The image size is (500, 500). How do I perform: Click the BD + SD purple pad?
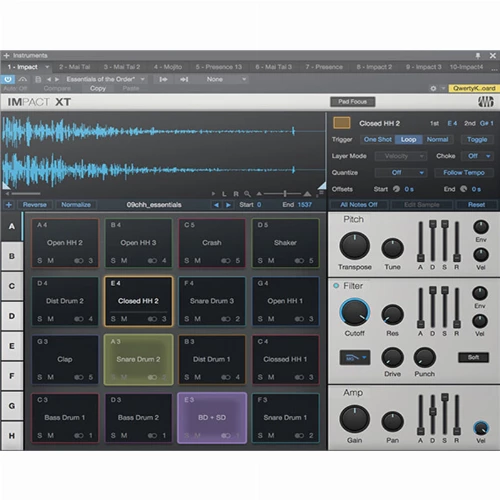[212, 418]
